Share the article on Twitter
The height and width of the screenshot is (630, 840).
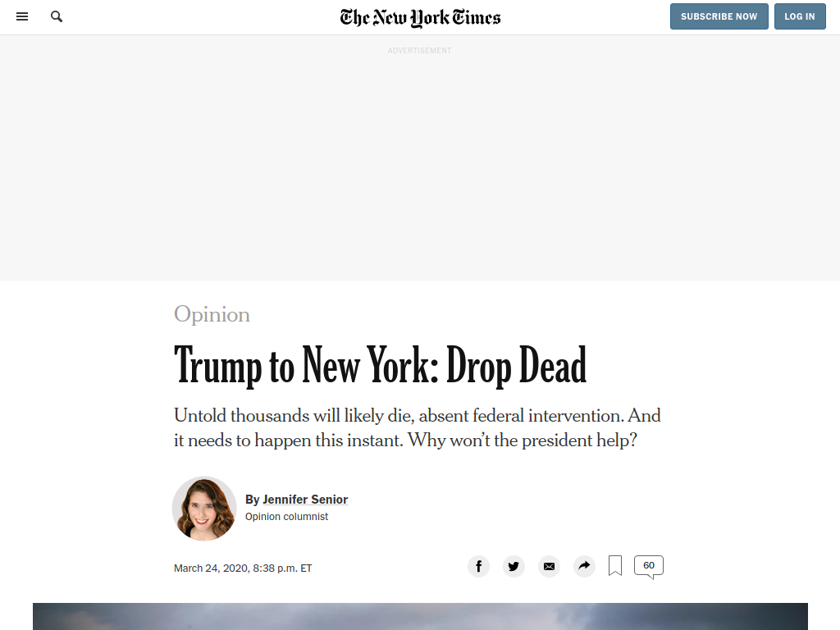514,566
